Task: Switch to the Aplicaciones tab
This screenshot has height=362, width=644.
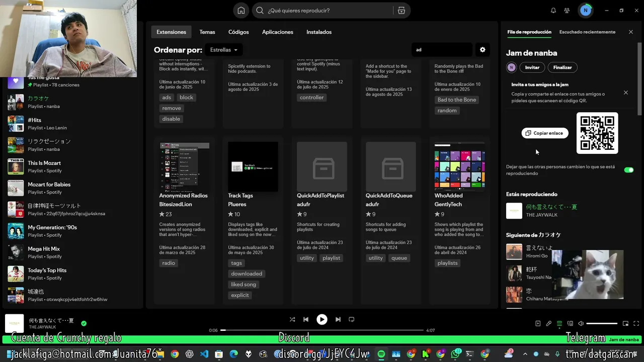Action: click(278, 32)
